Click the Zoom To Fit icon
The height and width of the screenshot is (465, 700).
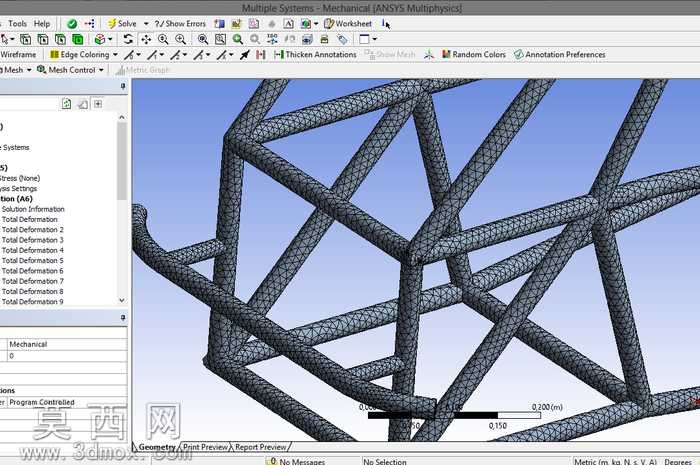click(203, 39)
